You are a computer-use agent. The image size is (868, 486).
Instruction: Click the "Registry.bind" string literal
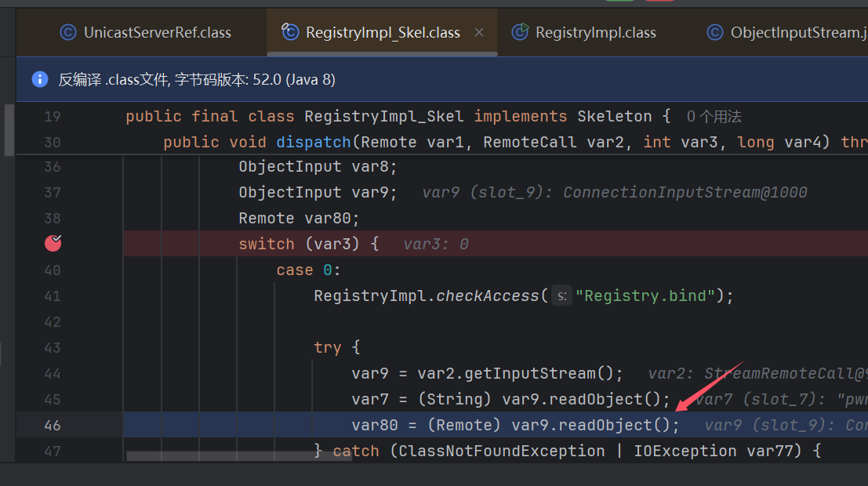click(x=645, y=296)
